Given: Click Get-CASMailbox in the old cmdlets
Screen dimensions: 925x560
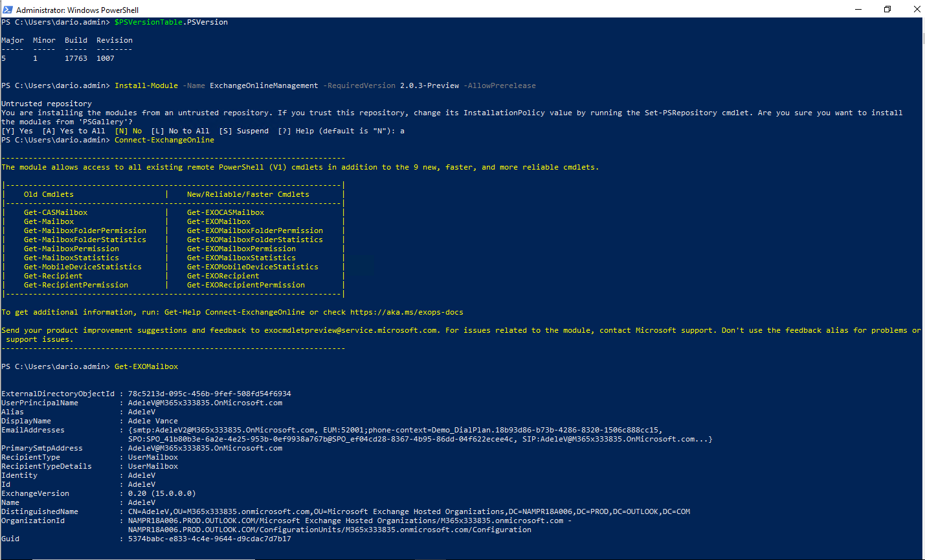Looking at the screenshot, I should (56, 212).
